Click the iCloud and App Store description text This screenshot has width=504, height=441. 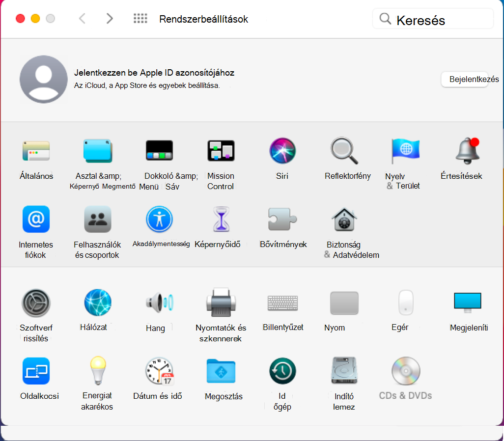(147, 85)
